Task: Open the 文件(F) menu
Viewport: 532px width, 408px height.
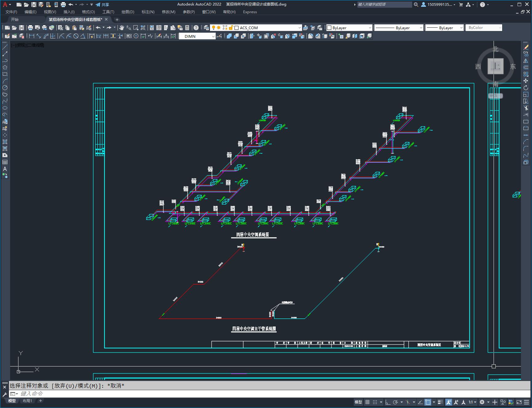Action: tap(11, 12)
